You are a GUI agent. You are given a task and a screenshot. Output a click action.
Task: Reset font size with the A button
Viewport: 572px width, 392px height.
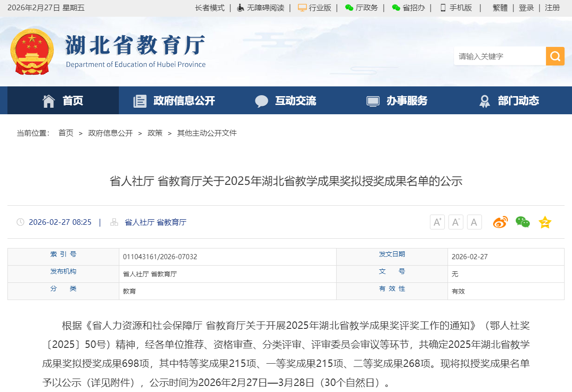tap(474, 222)
